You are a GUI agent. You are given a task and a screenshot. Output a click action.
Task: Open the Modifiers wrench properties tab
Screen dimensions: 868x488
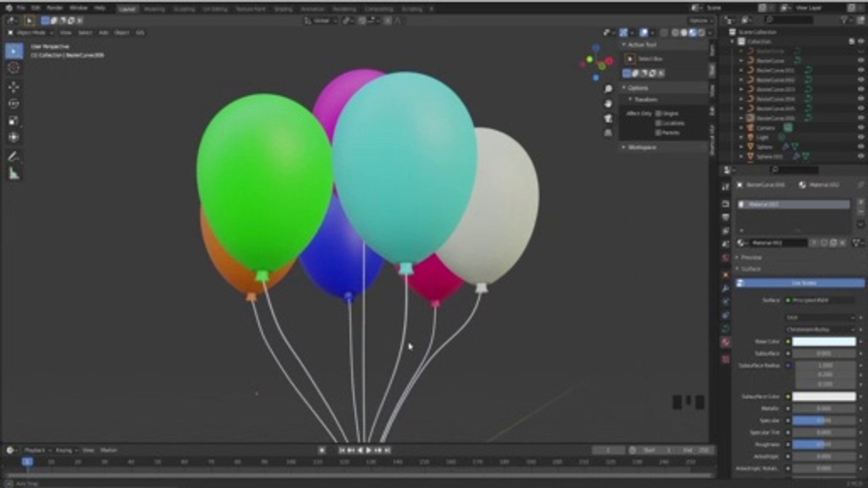click(725, 289)
